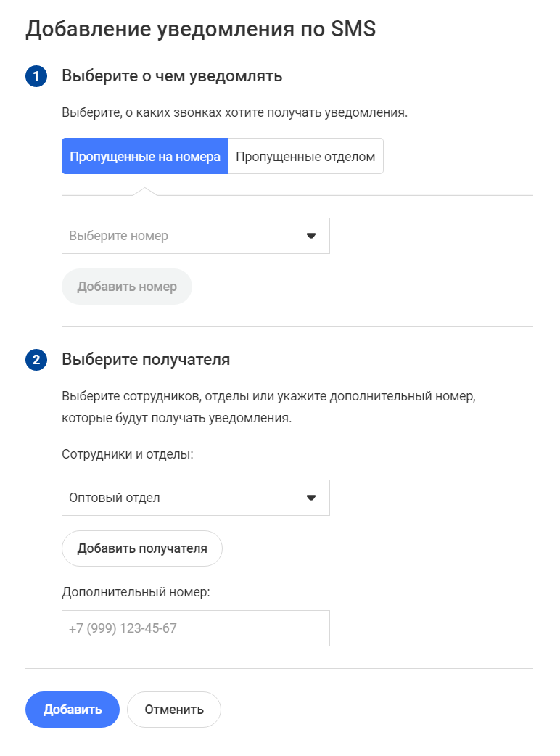Screen dimensions: 560x756
Task: Click the description about получать уведомления о звонках
Action: (x=235, y=113)
